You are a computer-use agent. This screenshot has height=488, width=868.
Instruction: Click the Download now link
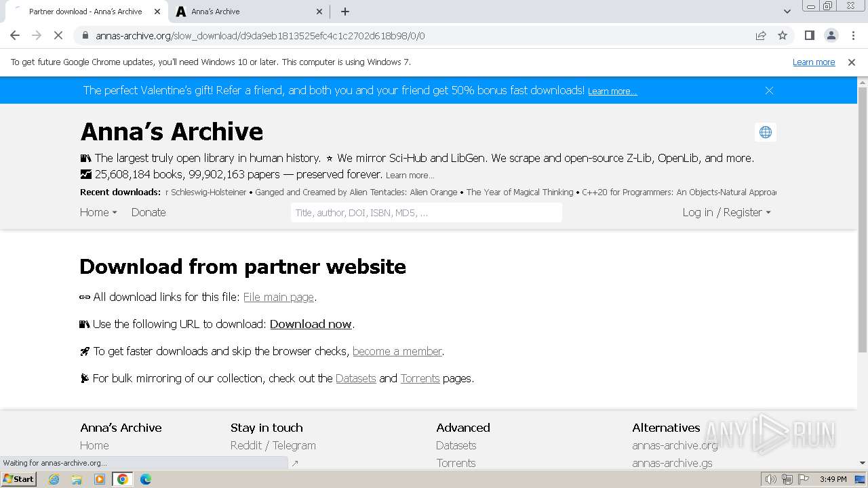311,324
